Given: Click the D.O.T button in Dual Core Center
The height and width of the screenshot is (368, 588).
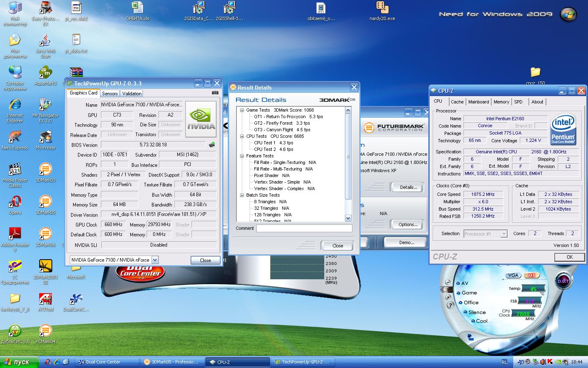Looking at the screenshot, I should tap(563, 281).
